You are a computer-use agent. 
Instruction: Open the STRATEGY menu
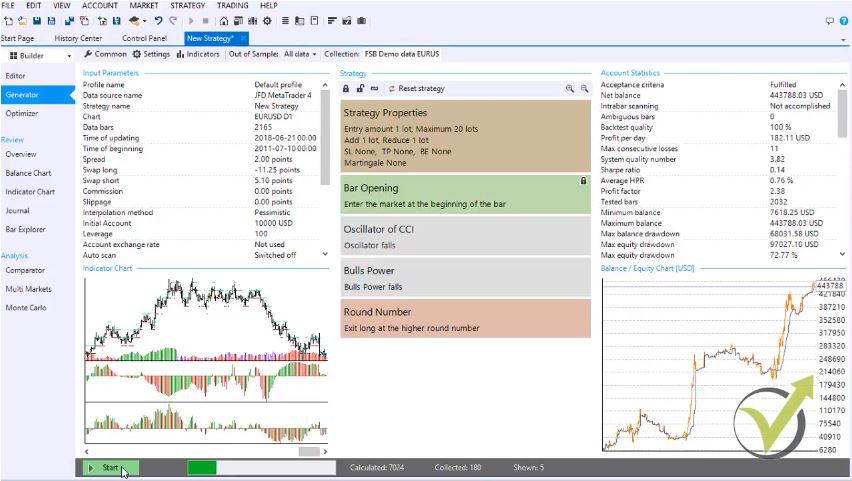point(187,5)
